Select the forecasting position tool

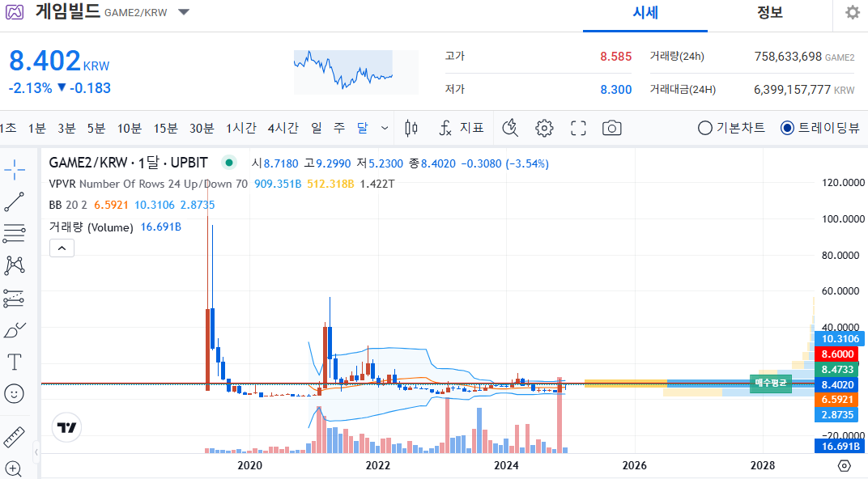pyautogui.click(x=15, y=298)
